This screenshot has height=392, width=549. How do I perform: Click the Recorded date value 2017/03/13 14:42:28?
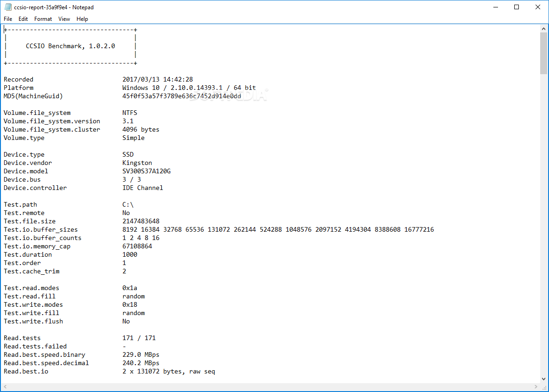(158, 79)
